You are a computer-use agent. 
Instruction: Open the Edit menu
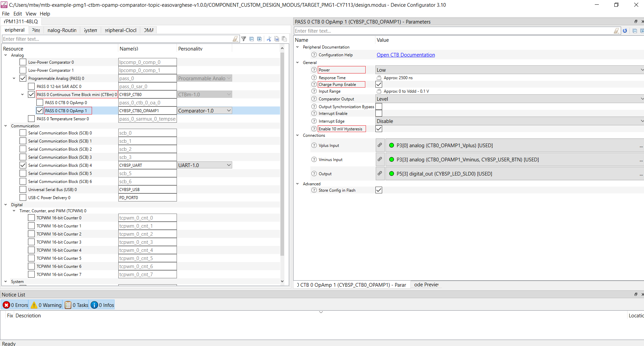point(18,14)
